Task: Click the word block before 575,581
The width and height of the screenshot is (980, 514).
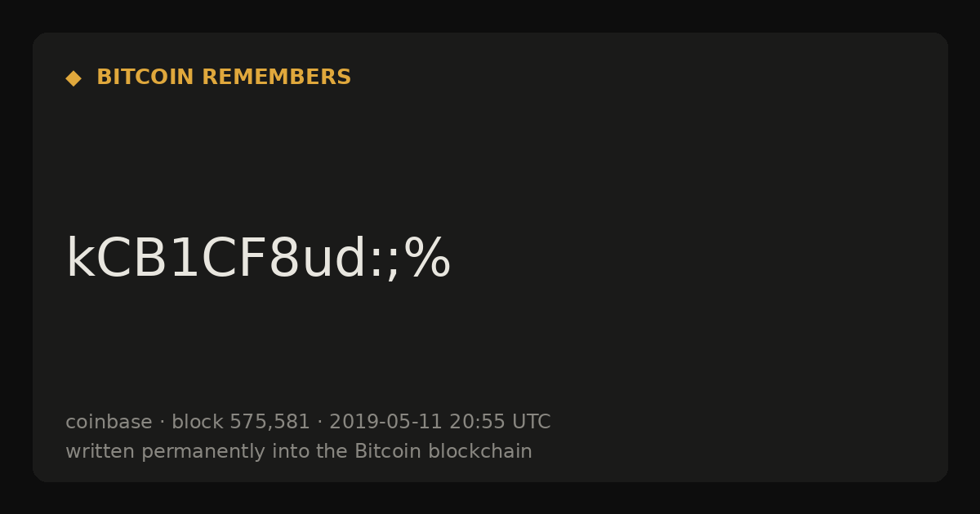Action: pyautogui.click(x=197, y=422)
